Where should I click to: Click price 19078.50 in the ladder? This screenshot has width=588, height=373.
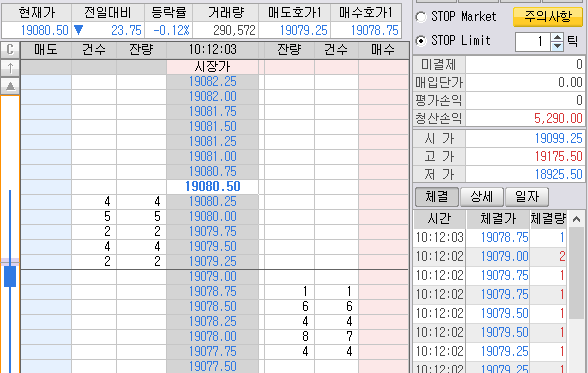213,307
